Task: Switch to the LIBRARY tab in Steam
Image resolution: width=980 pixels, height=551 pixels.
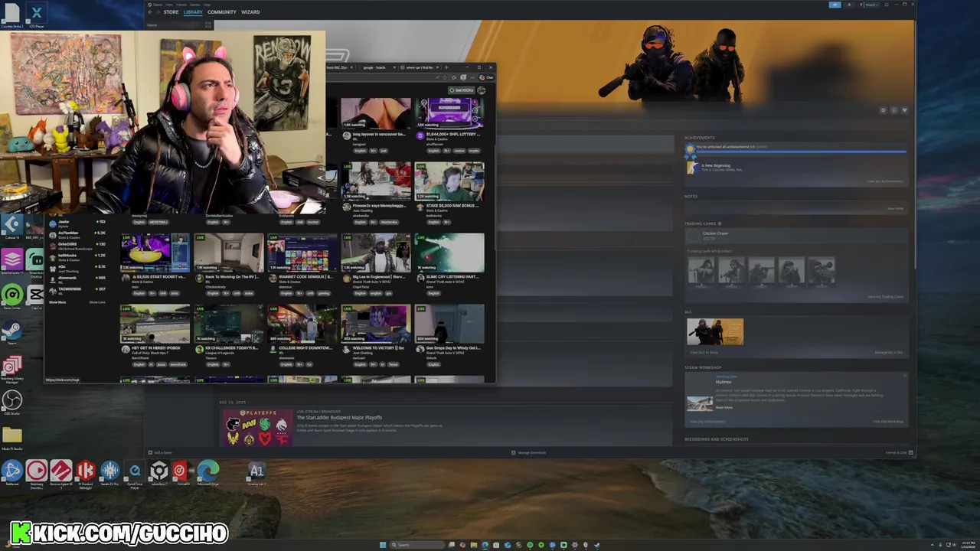Action: [x=193, y=12]
